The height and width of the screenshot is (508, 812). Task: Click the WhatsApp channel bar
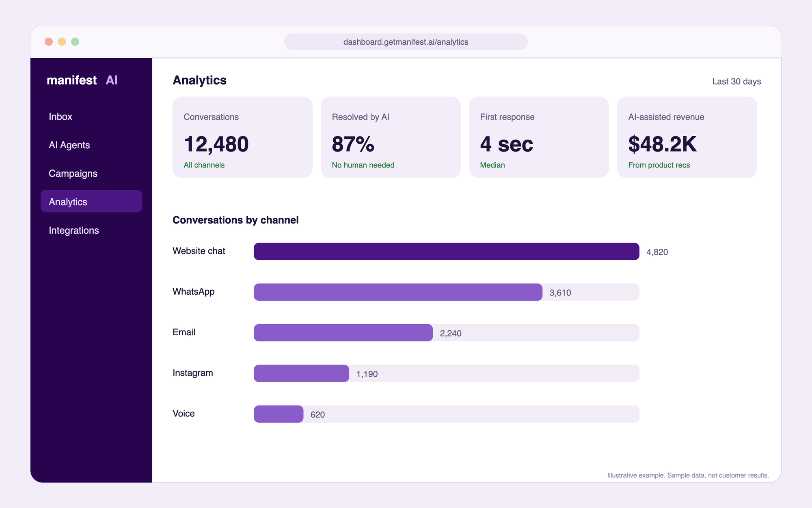398,292
